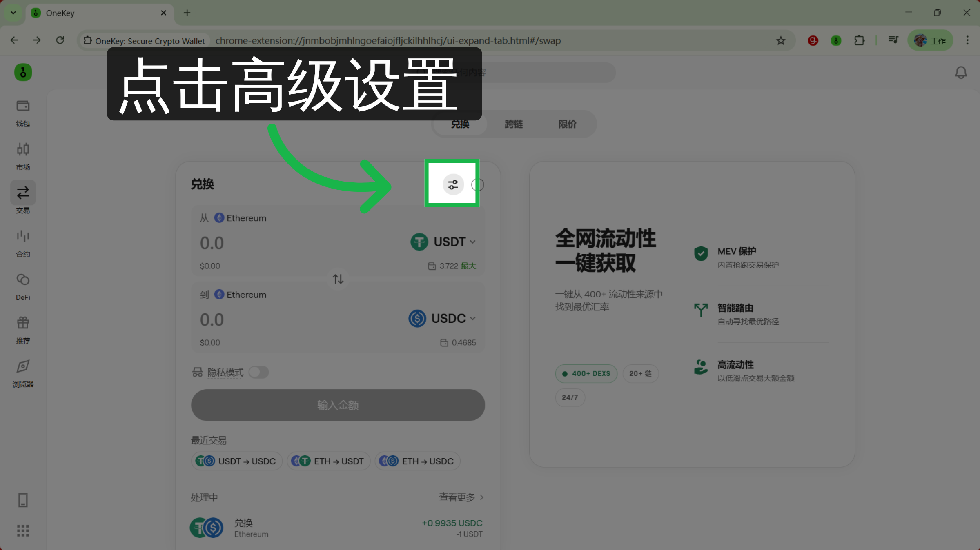980x550 pixels.
Task: Select the destination network Ethereum after 到
Action: 241,295
